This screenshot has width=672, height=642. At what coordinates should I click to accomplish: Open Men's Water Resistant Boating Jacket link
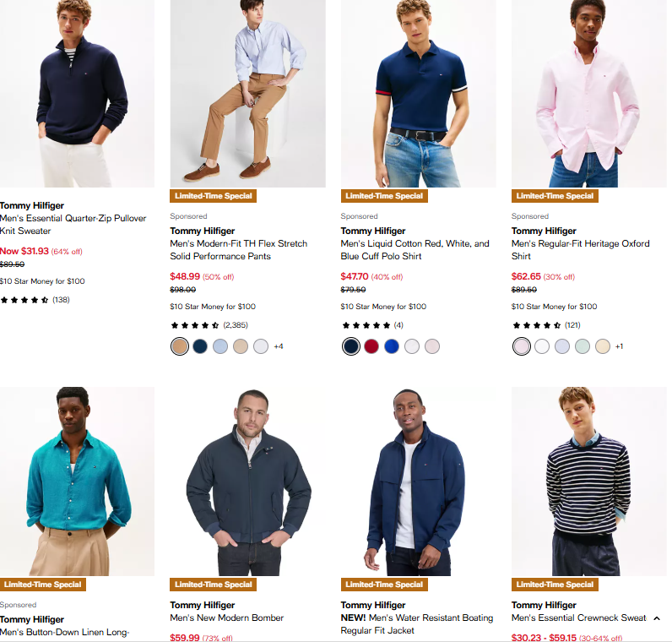click(x=417, y=624)
